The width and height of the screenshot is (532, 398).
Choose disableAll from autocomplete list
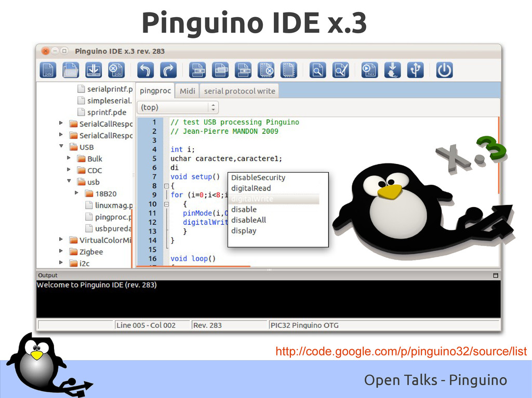[x=249, y=220]
